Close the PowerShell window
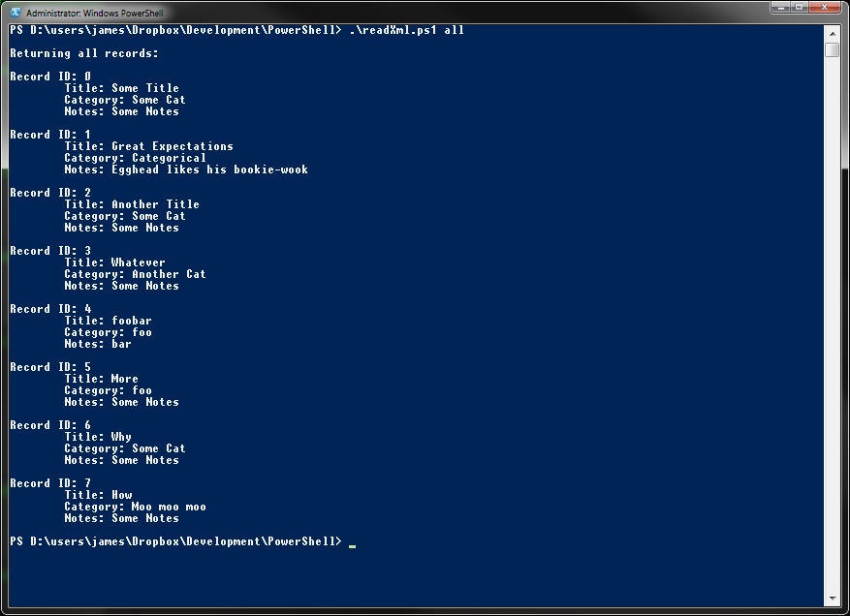Screen dimensions: 850x616 click(826, 7)
